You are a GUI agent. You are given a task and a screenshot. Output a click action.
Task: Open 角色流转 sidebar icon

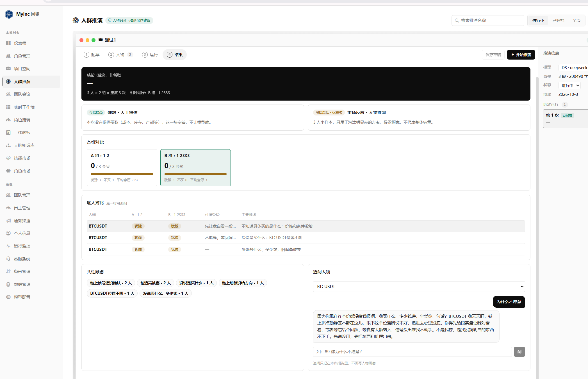(8, 120)
